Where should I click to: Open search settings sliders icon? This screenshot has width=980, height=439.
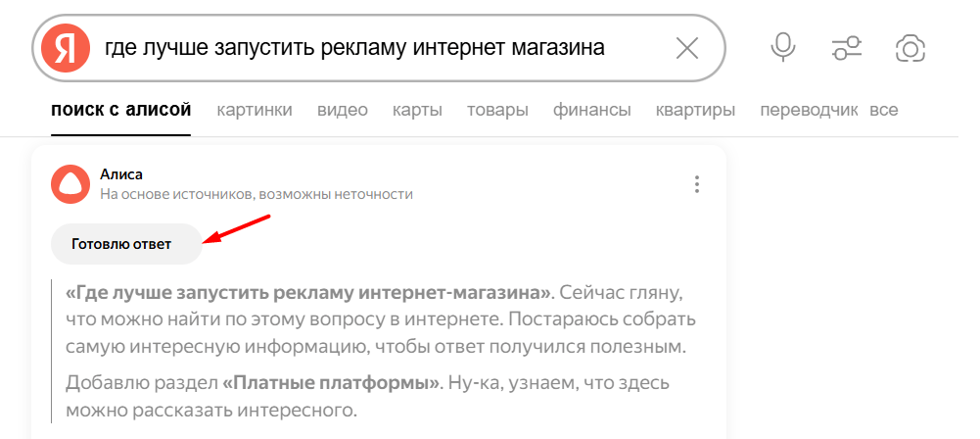[x=847, y=48]
